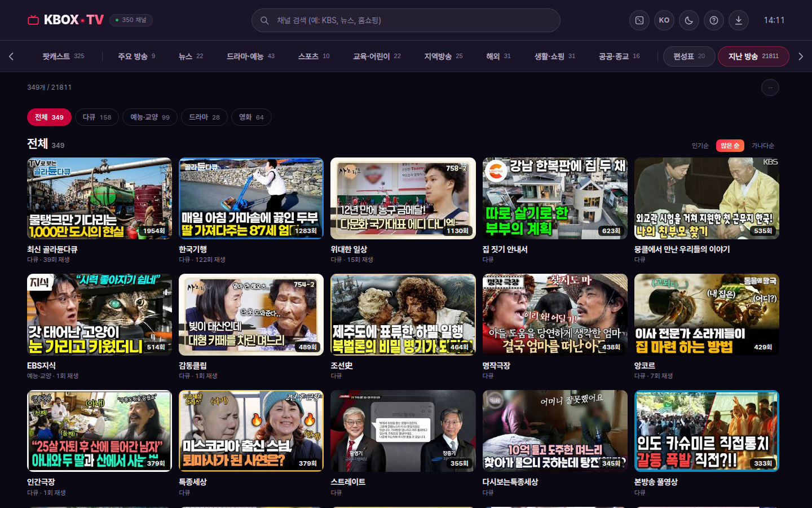This screenshot has width=812, height=508.
Task: Open the help question mark icon
Action: (714, 20)
